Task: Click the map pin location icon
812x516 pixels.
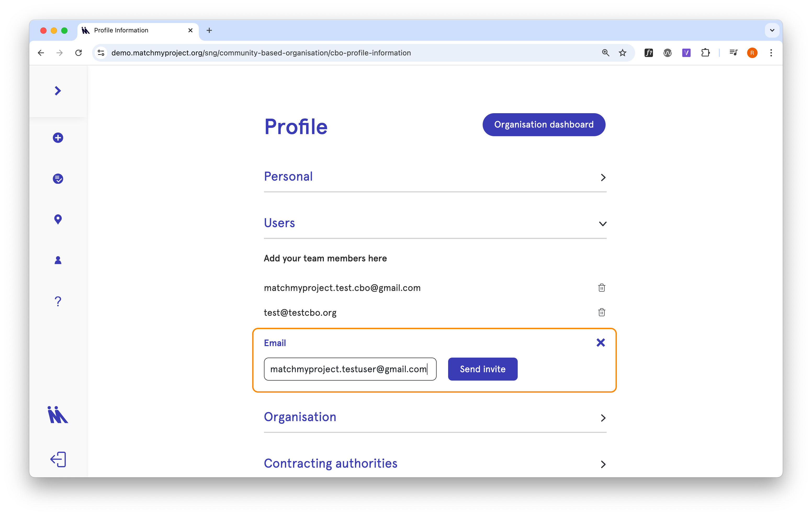Action: click(x=58, y=219)
